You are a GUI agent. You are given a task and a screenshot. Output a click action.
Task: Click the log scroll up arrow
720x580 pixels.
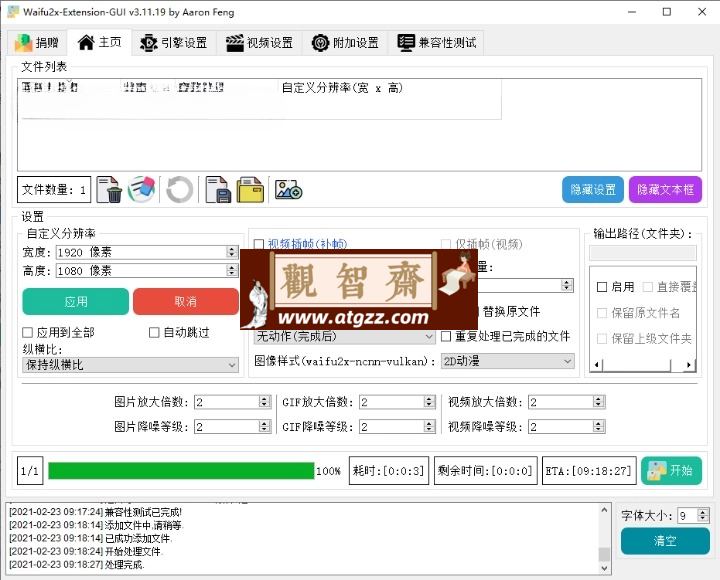(x=604, y=510)
